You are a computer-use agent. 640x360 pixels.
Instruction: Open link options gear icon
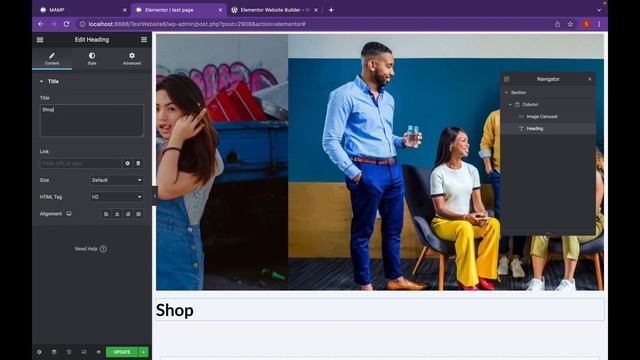tap(127, 163)
